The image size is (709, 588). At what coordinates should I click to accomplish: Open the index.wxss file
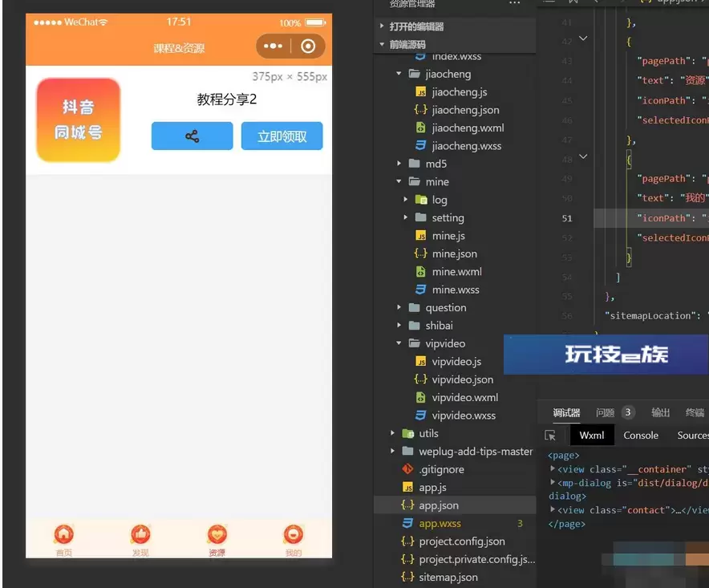[x=456, y=56]
